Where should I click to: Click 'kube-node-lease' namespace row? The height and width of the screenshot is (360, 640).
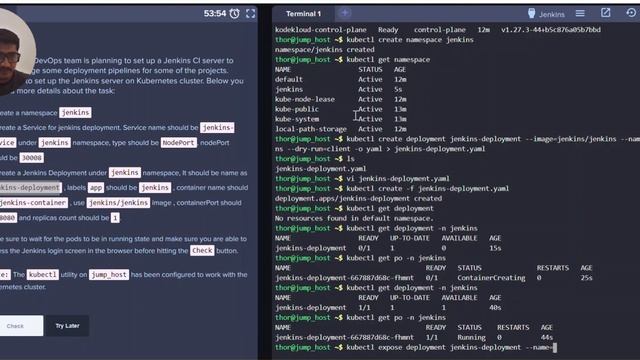(340, 99)
